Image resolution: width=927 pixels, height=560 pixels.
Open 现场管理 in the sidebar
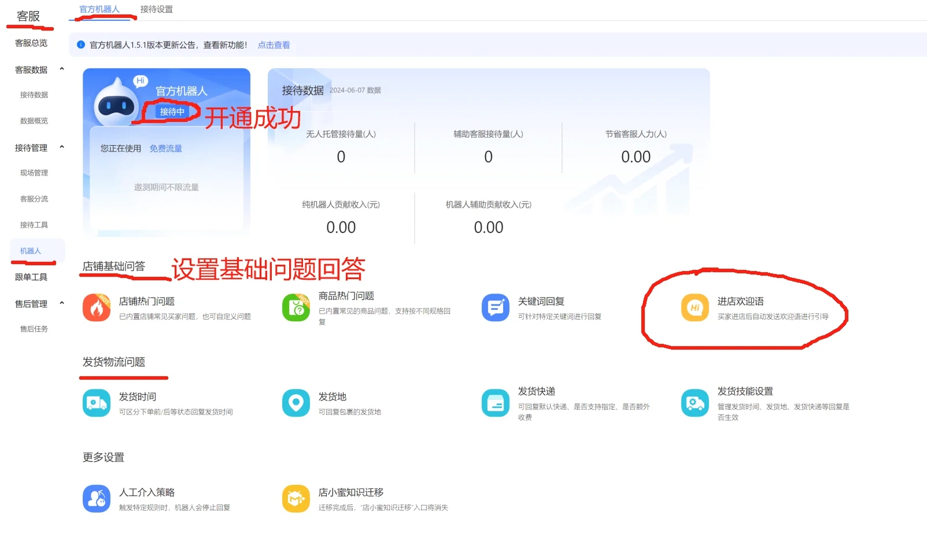(34, 173)
